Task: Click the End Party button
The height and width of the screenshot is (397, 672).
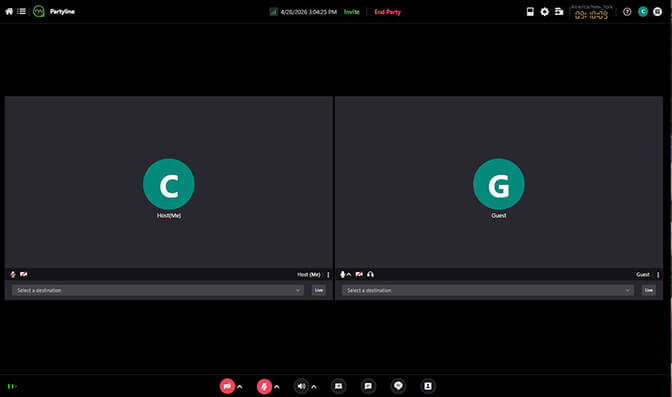Action: 387,12
